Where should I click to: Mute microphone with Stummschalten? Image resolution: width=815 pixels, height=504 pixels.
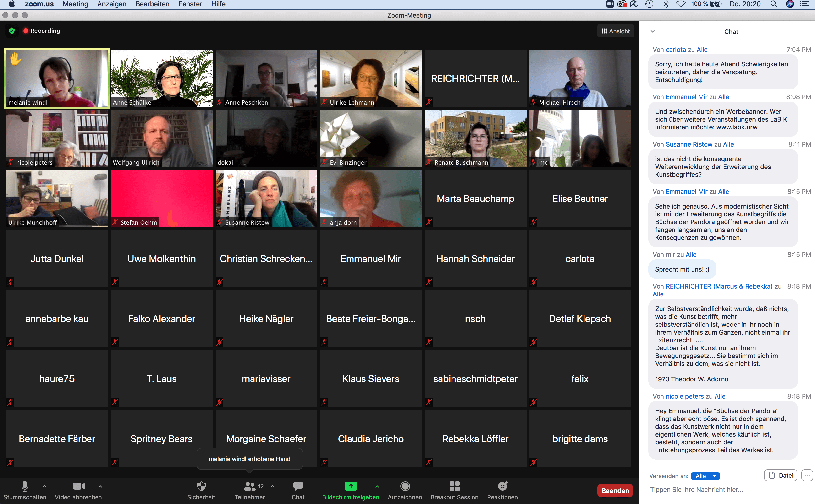[25, 486]
